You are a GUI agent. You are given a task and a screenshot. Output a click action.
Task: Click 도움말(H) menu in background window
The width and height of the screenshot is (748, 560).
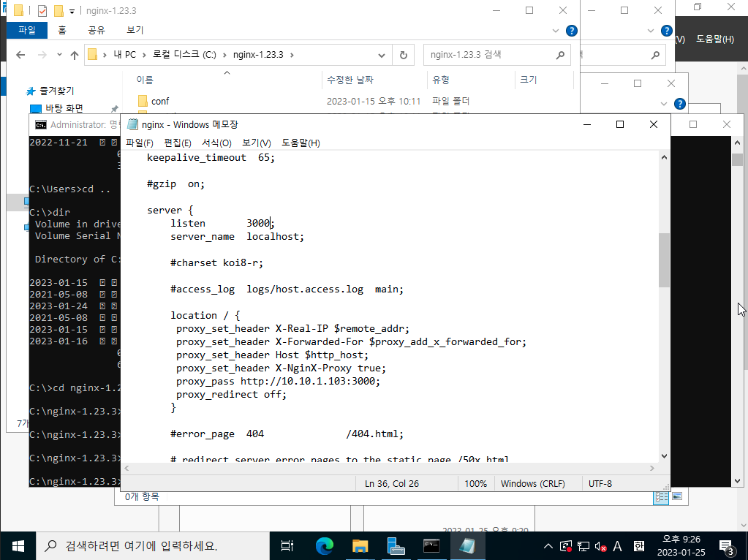coord(714,39)
